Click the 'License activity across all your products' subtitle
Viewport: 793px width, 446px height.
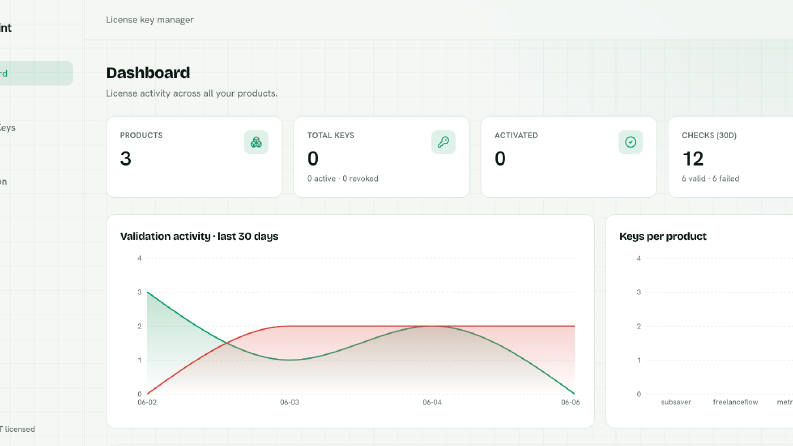[192, 94]
